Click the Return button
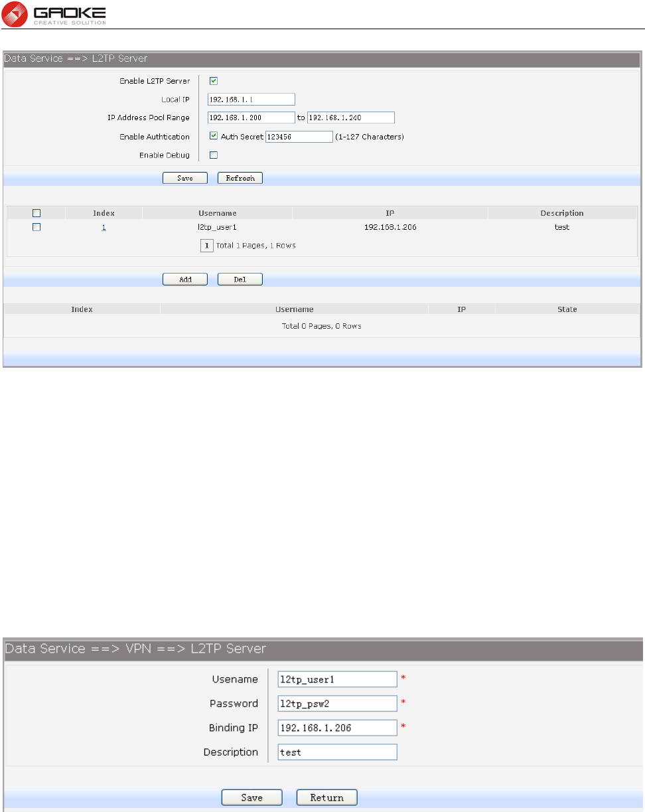The height and width of the screenshot is (812, 645). [x=327, y=797]
